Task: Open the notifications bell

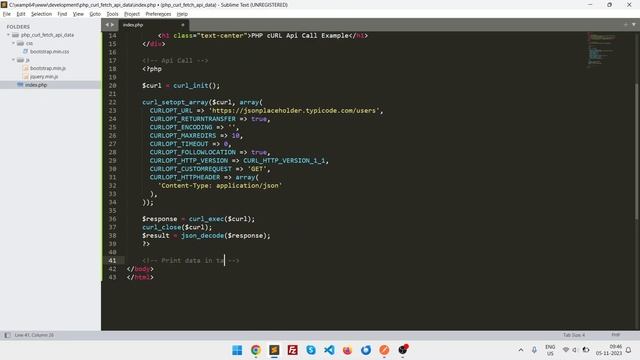Action: pos(629,350)
